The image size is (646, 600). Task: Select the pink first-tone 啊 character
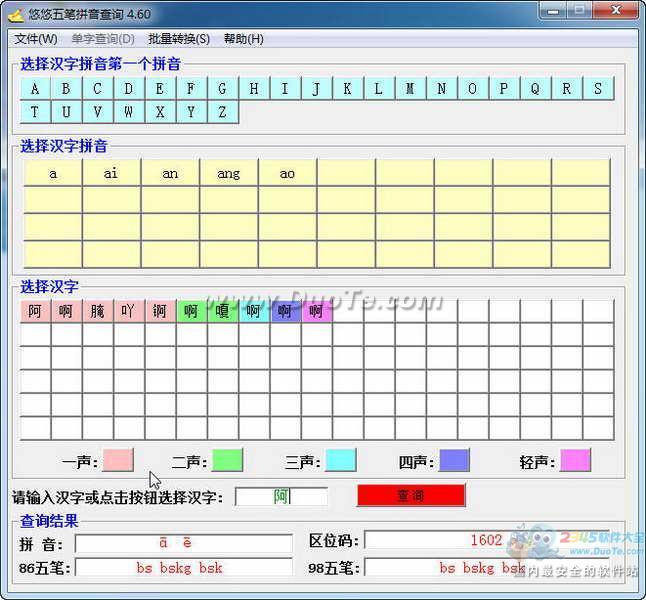coord(66,311)
